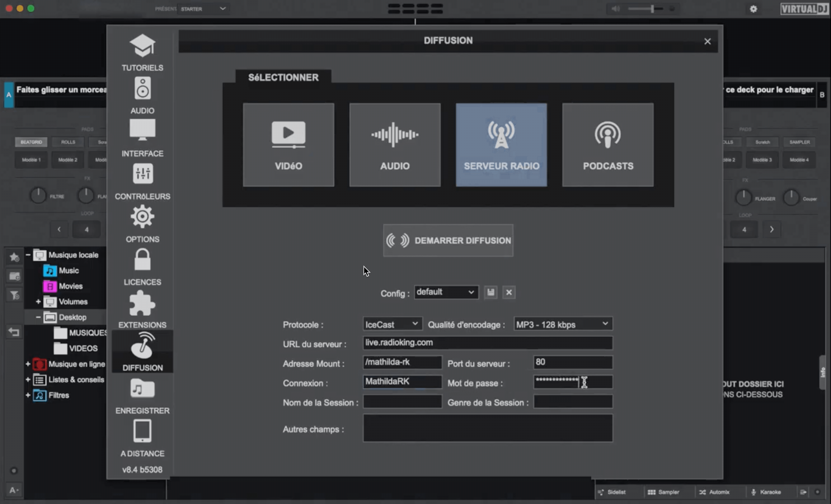Open the Options gear section
This screenshot has width=831, height=504.
142,223
